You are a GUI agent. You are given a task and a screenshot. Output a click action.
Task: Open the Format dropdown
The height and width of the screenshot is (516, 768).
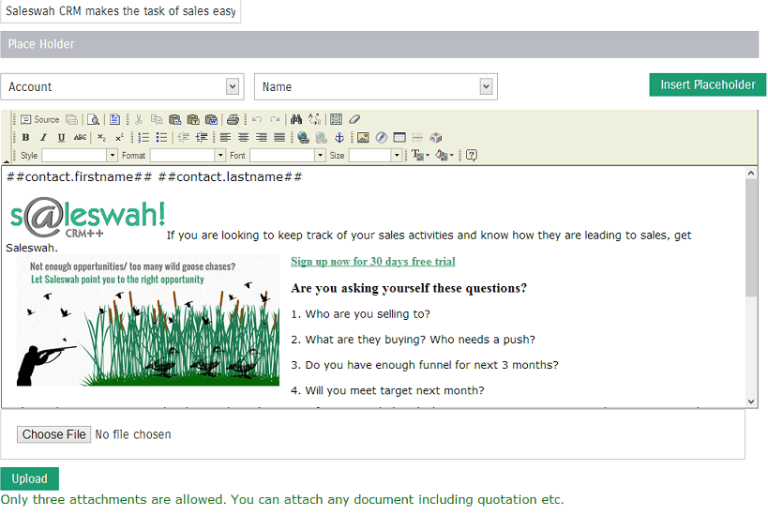[188, 156]
